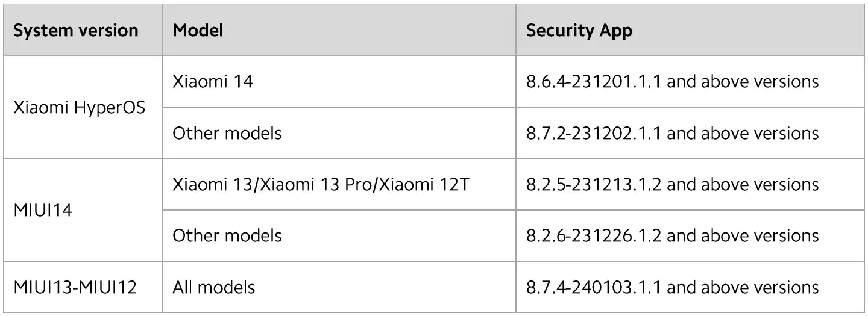
Task: Select the Xiaomi HyperOS cell
Action: 82,107
